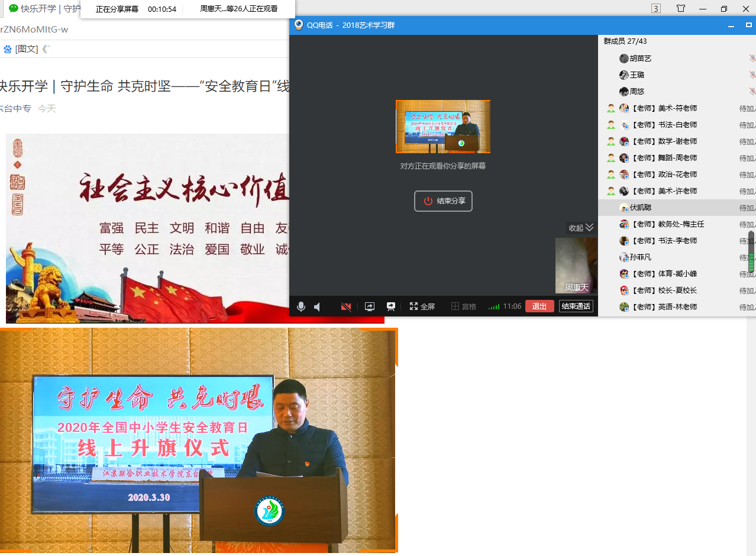Select member 伏凯聪 in the member list
Screen dimensions: 756x556
[x=677, y=208]
